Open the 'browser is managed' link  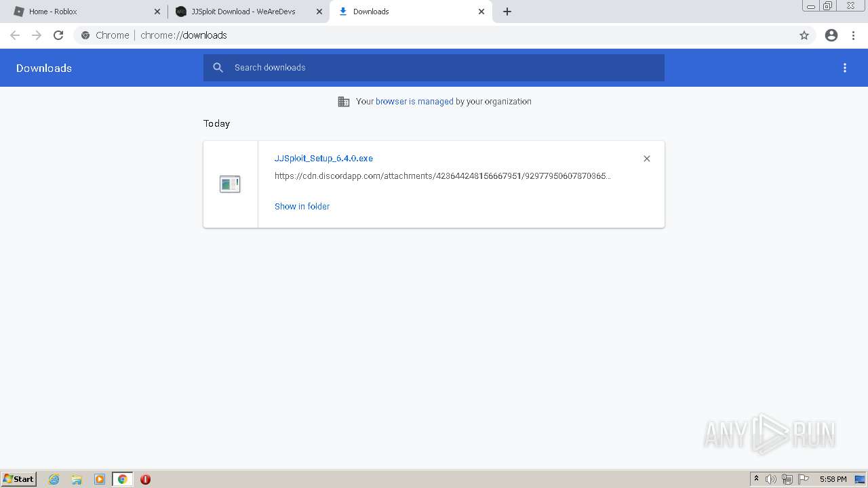tap(414, 102)
